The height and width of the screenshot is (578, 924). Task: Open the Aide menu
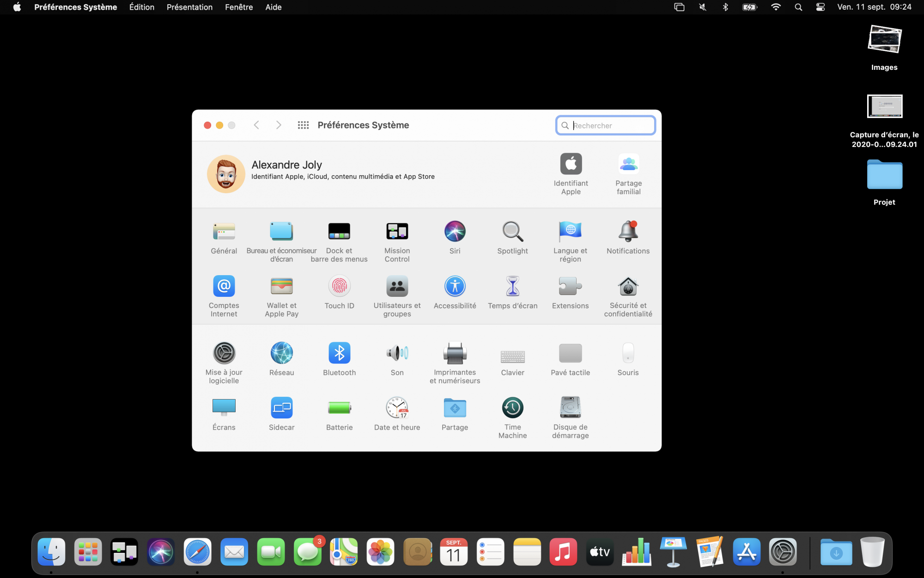pos(274,7)
